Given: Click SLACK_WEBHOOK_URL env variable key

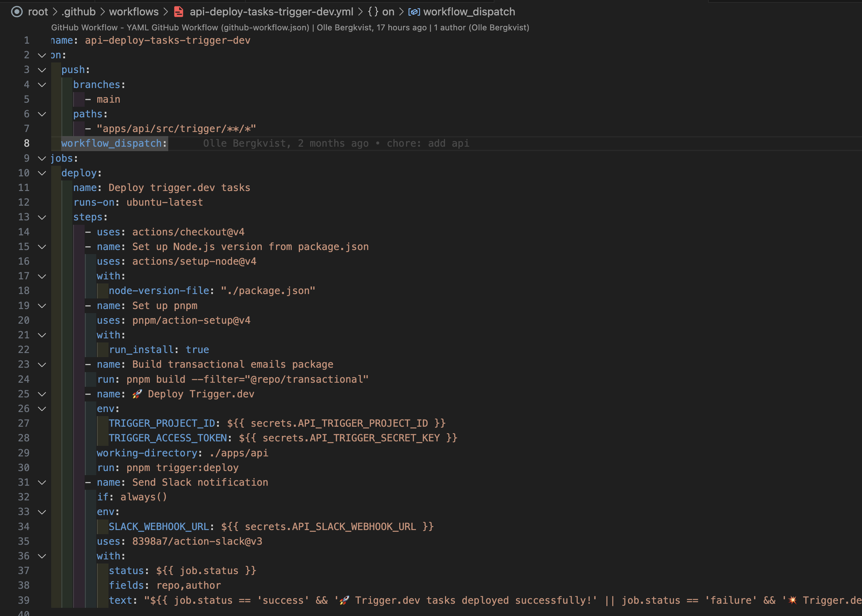Looking at the screenshot, I should [159, 527].
